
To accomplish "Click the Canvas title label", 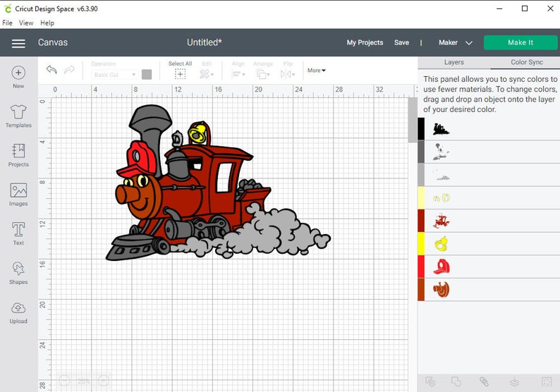I will tap(53, 42).
